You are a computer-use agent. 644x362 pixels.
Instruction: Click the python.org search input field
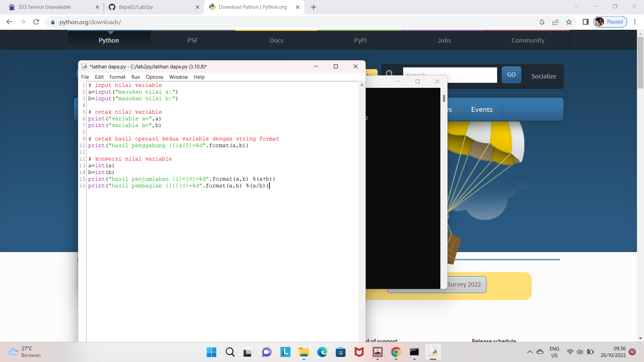(450, 75)
